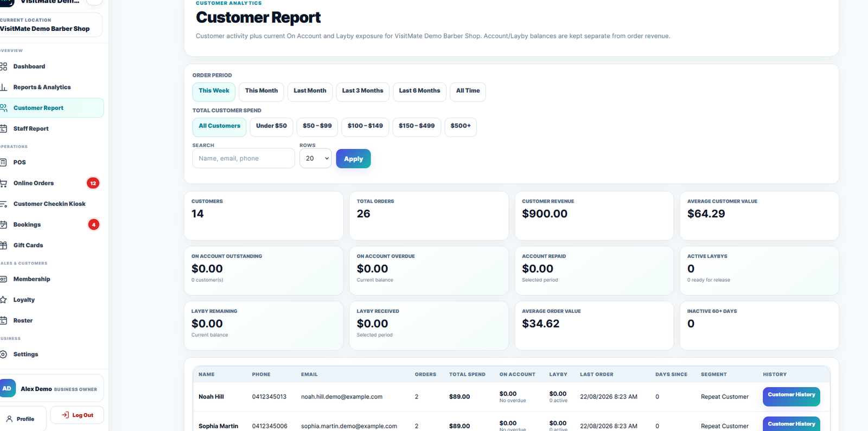Focus the Name, email, phone search field
Screen dimensions: 868x431
[244, 158]
